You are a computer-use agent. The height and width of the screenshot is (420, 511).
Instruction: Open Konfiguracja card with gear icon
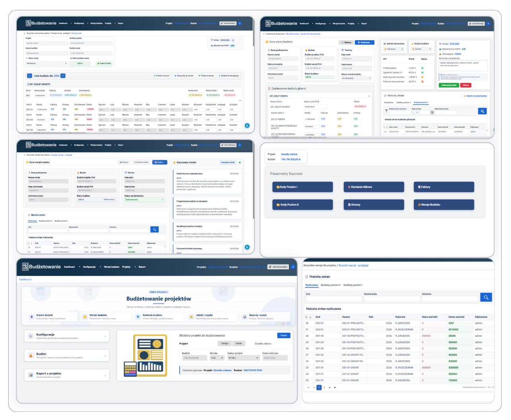(67, 336)
